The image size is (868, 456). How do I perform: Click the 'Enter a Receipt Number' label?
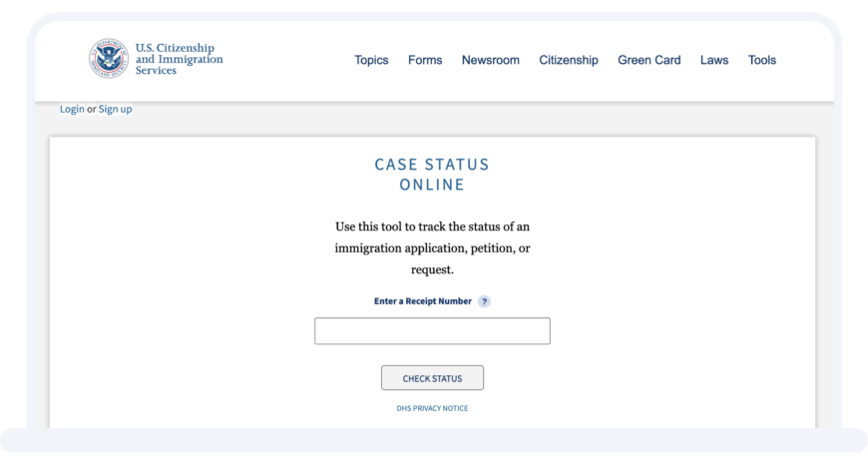coord(423,301)
